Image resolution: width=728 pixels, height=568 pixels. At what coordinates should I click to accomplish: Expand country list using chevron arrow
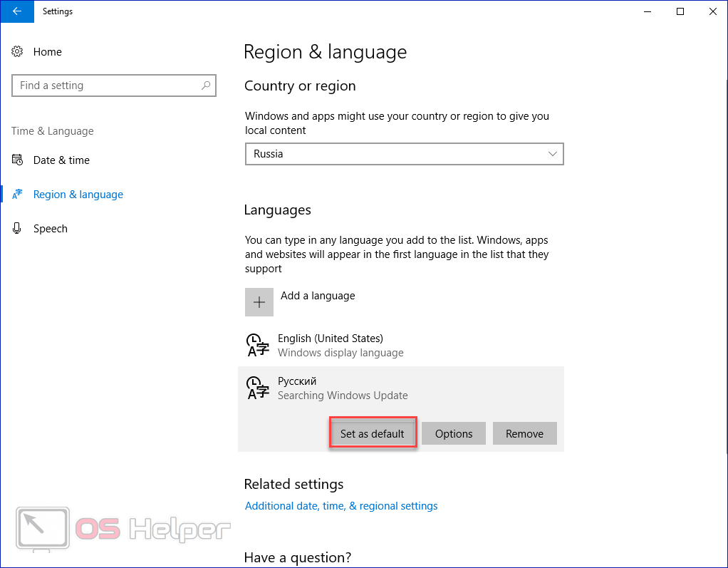pyautogui.click(x=552, y=154)
